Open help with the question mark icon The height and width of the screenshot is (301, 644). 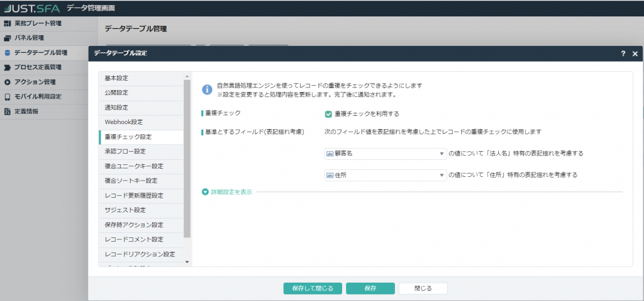(623, 54)
